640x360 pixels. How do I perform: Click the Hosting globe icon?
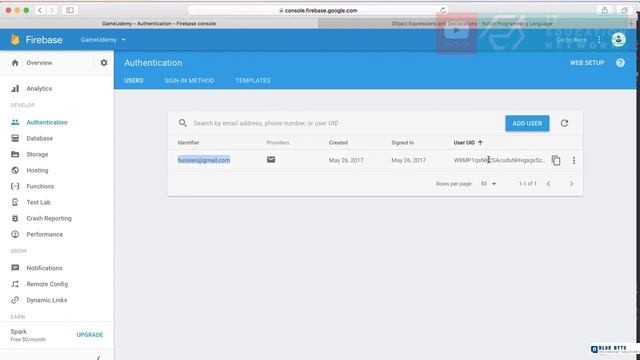click(15, 170)
